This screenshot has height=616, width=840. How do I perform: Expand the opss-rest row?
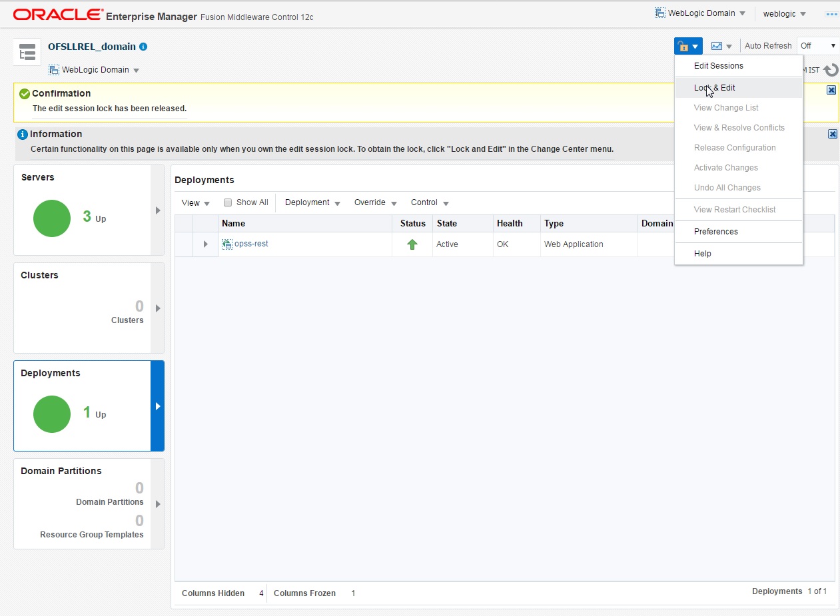pyautogui.click(x=206, y=244)
